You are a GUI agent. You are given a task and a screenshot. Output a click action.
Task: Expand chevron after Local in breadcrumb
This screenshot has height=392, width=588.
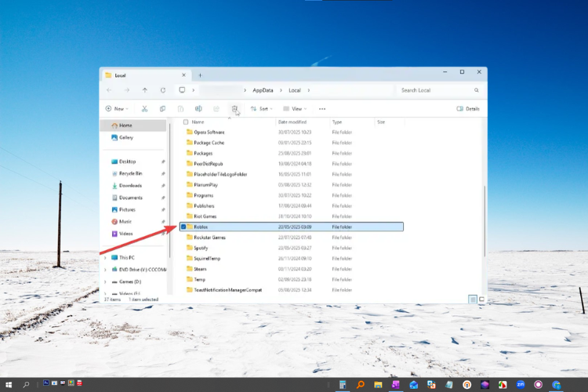309,90
